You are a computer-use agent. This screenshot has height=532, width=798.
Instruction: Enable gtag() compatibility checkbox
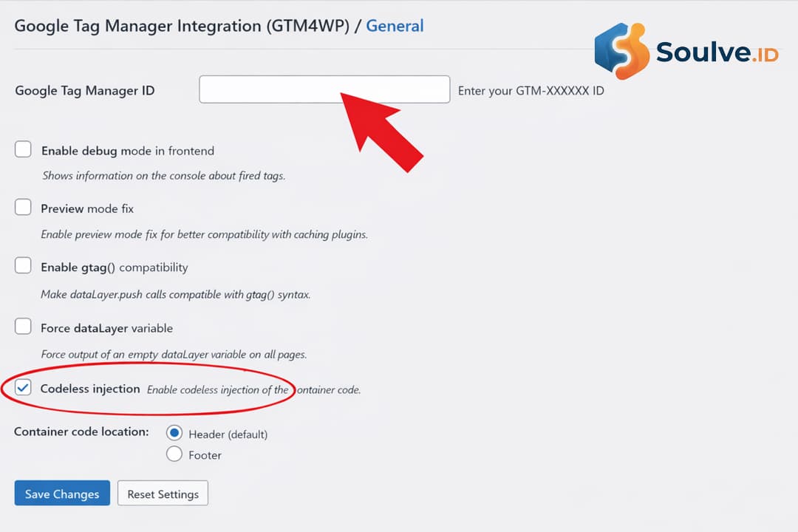tap(23, 265)
